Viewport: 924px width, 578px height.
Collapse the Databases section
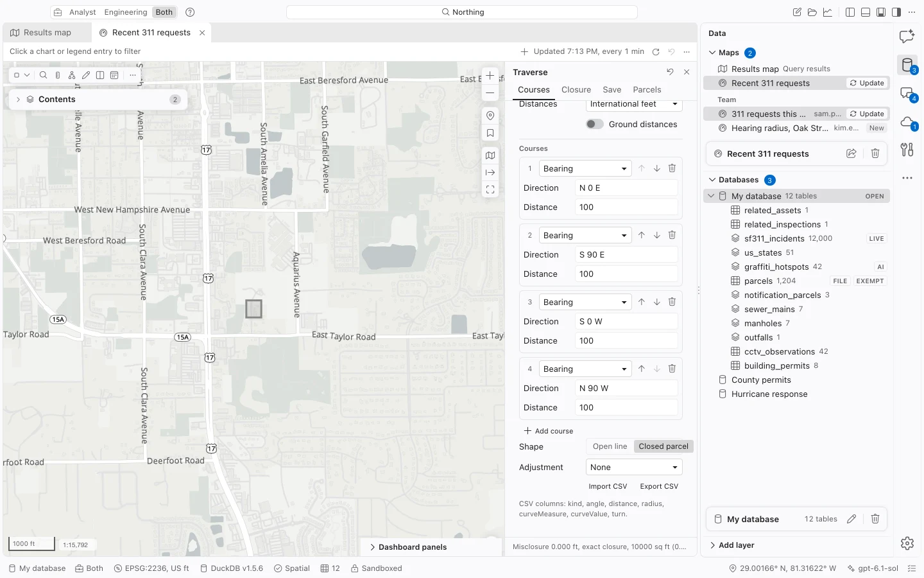point(712,180)
